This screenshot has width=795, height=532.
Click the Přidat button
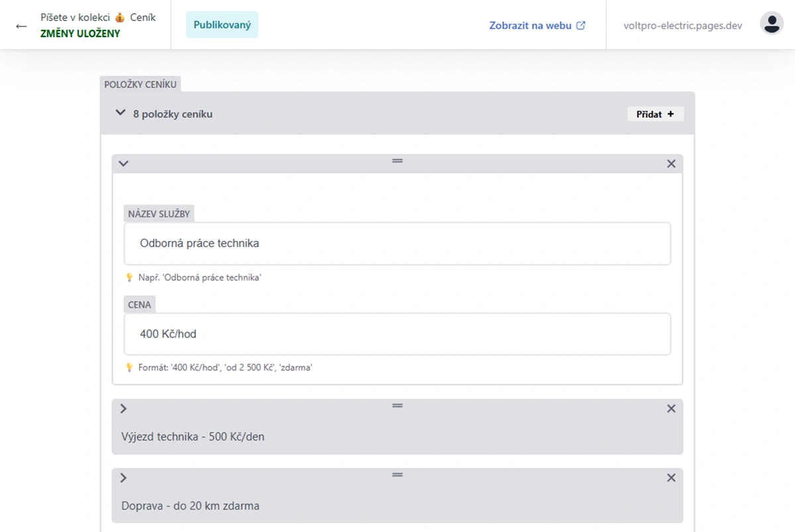click(655, 114)
